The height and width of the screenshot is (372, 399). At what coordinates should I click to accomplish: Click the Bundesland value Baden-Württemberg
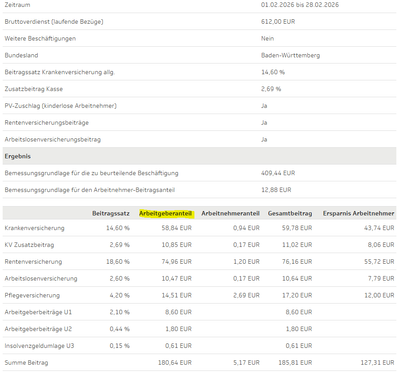[x=290, y=55]
